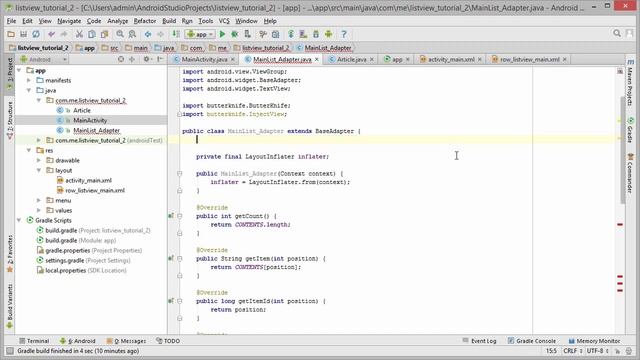Open the Terminal tool window
This screenshot has height=360, width=640.
[x=34, y=341]
